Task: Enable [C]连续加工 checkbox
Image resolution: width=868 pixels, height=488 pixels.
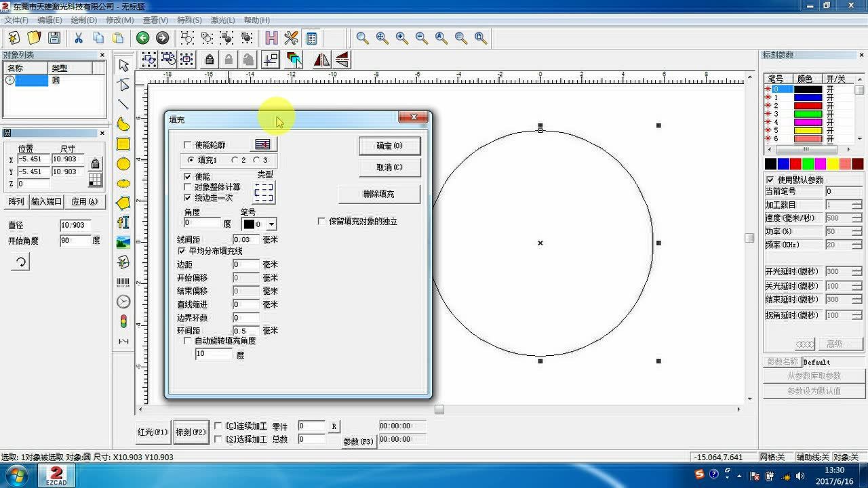Action: tap(218, 426)
